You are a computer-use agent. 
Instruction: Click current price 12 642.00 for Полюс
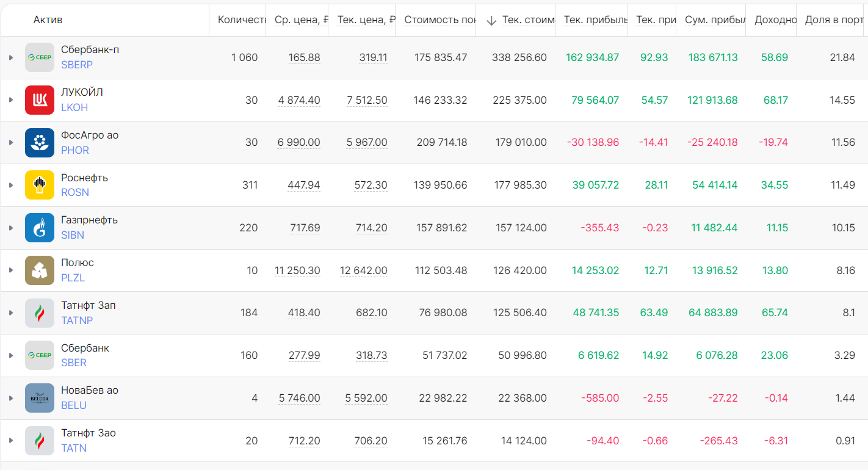coord(364,270)
